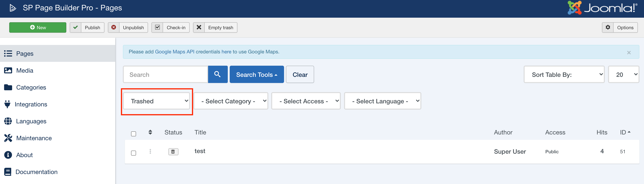Open the Trashed status filter dropdown
This screenshot has width=644, height=184.
[x=157, y=101]
